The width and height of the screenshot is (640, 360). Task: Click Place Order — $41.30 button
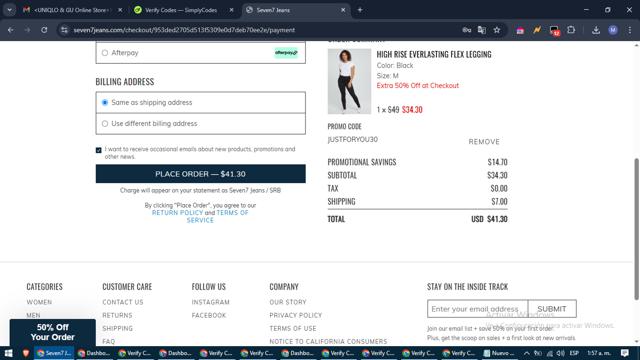click(200, 174)
